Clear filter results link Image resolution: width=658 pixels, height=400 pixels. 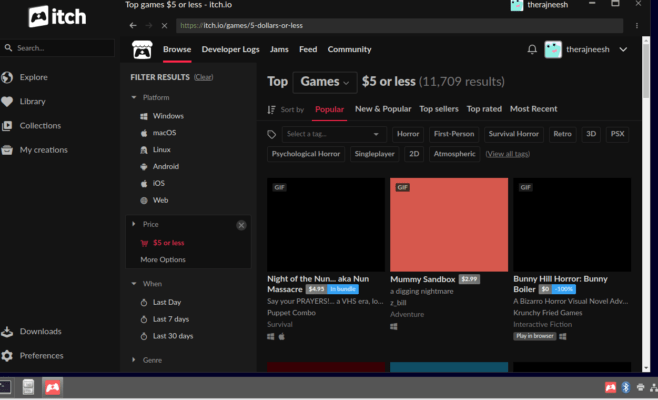coord(204,77)
